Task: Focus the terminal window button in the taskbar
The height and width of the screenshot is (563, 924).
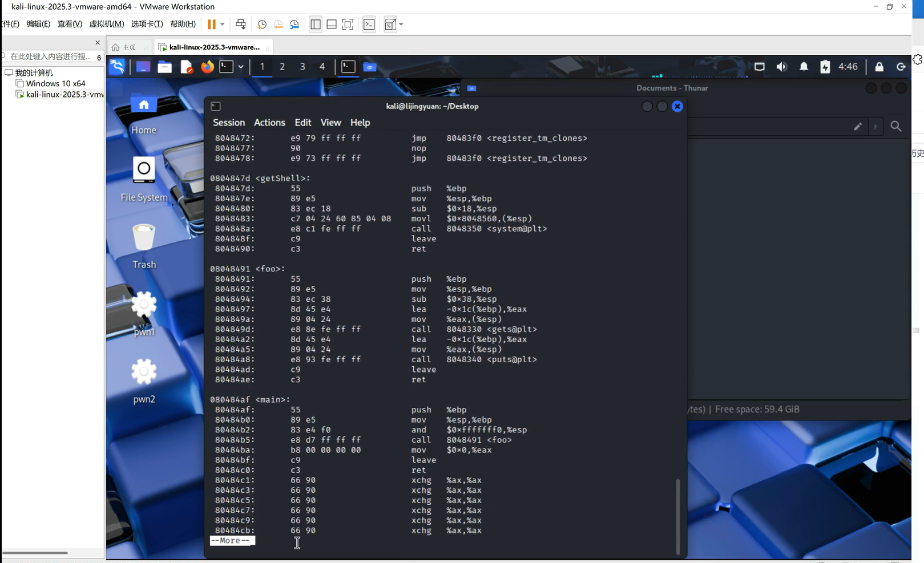Action: pos(348,67)
